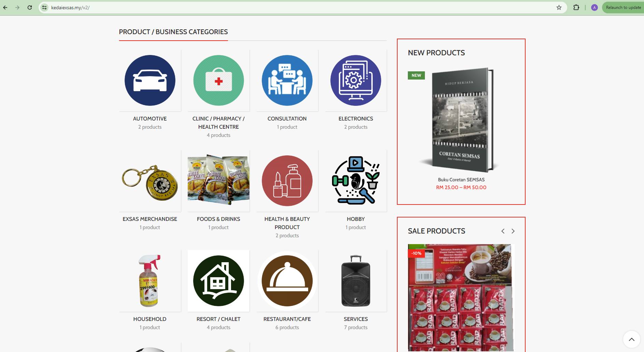Go to previous sale product arrow
This screenshot has height=352, width=644.
click(503, 231)
